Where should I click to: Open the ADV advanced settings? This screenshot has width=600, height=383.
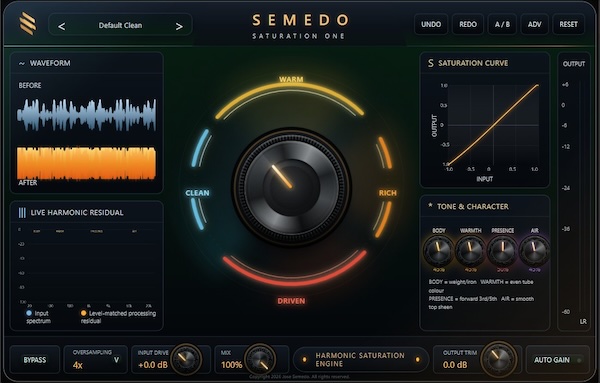click(x=534, y=24)
